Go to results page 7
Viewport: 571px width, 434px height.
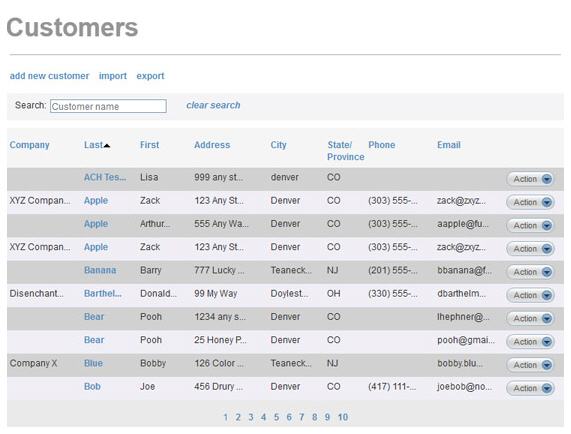coord(302,417)
